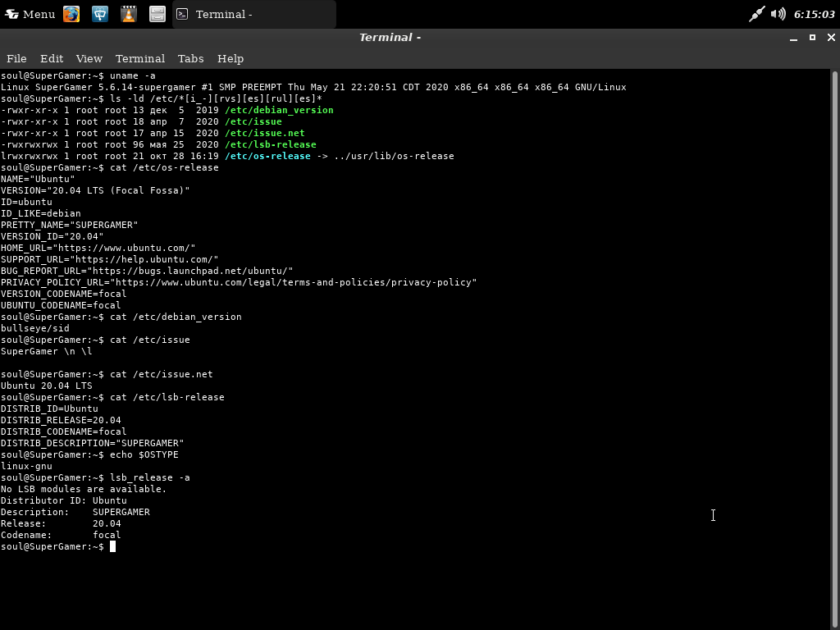Click the network connection tray icon
This screenshot has height=630, width=840.
point(756,14)
